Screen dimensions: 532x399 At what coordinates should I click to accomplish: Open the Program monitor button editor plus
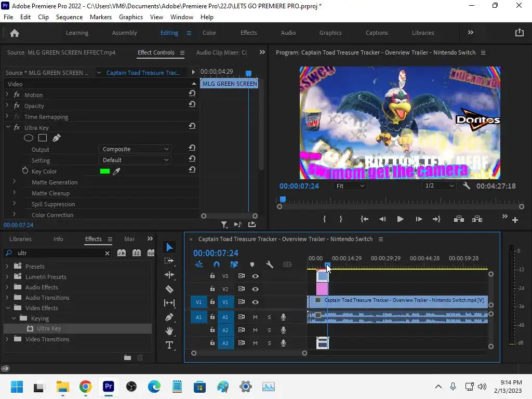515,220
